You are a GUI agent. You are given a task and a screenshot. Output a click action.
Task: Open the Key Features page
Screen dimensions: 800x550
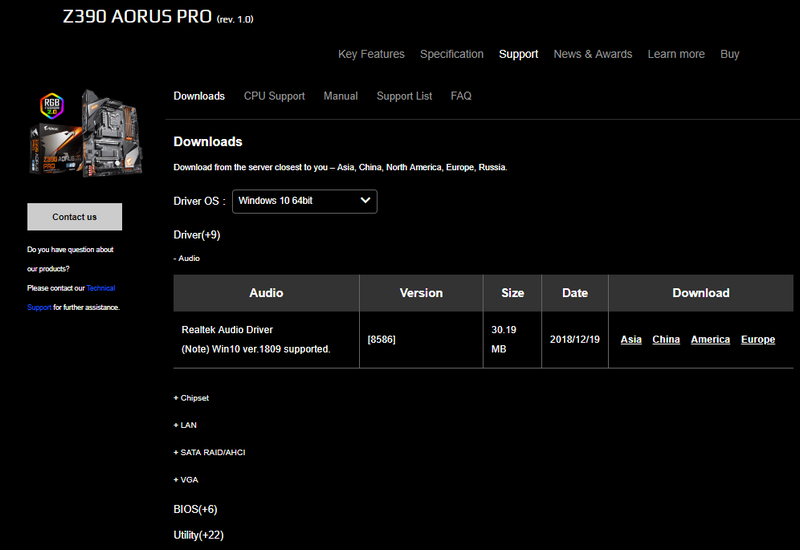(371, 54)
